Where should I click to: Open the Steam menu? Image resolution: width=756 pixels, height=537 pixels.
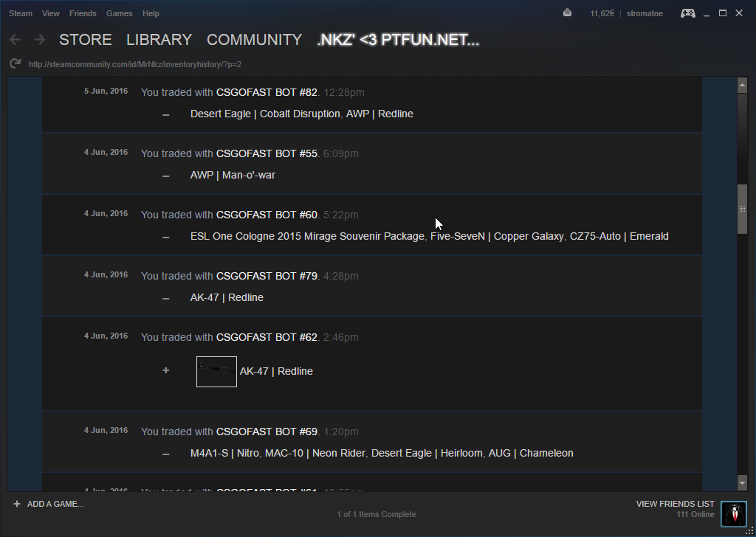(21, 13)
